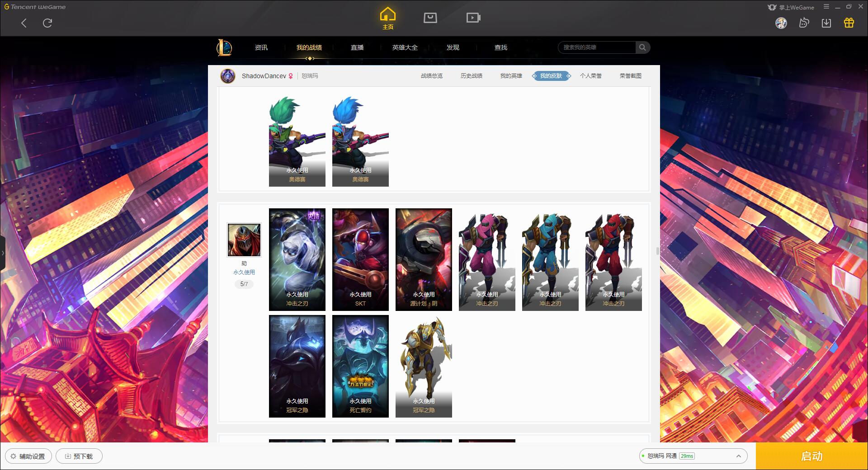Click the 恕瑞玛 server label beside username
Screen dimensions: 868x470
tap(310, 76)
